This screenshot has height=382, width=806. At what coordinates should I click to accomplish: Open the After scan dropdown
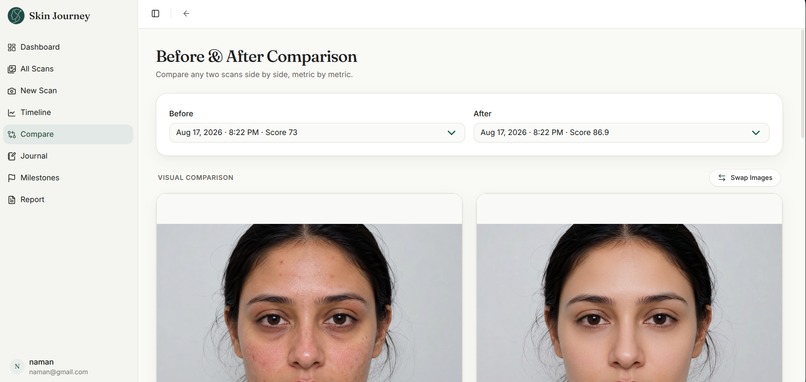tap(621, 133)
